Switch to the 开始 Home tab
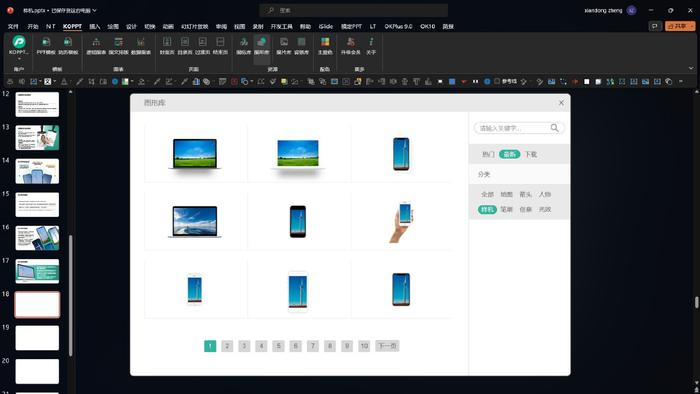This screenshot has width=700, height=394. tap(33, 26)
